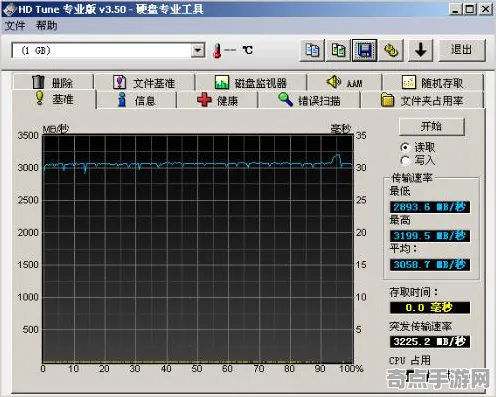Open the options tools icon
Screen dimensions: 496x397
pyautogui.click(x=391, y=50)
